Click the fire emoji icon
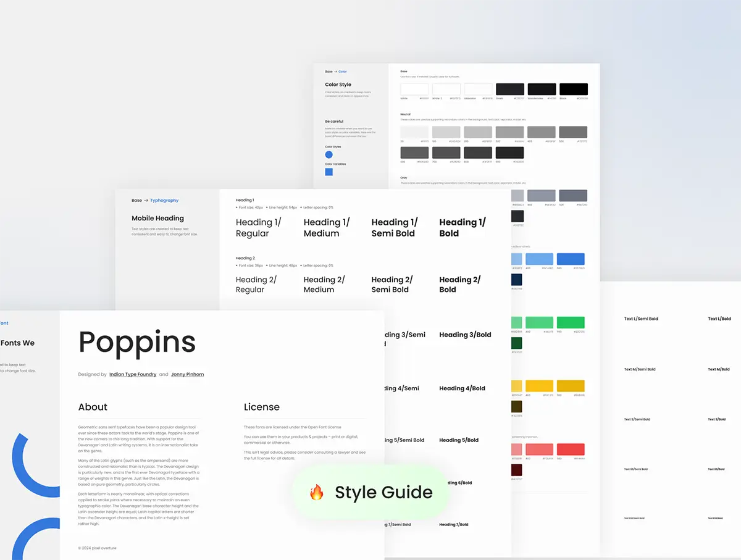Image resolution: width=741 pixels, height=560 pixels. (317, 492)
